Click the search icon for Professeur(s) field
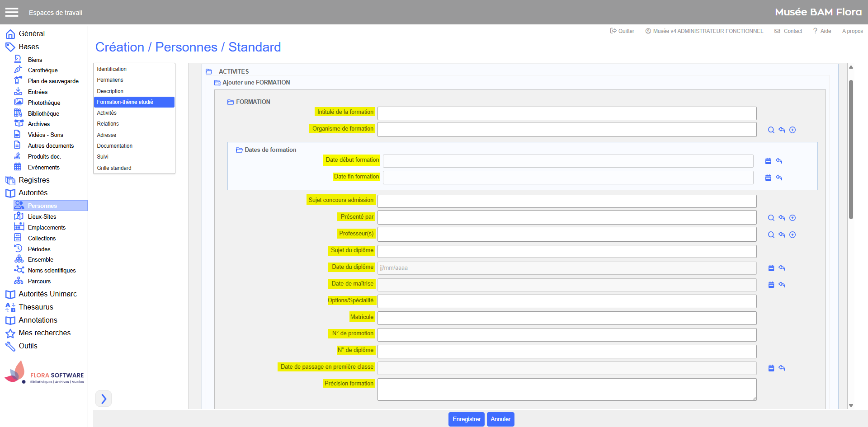This screenshot has width=868, height=427. pyautogui.click(x=771, y=235)
